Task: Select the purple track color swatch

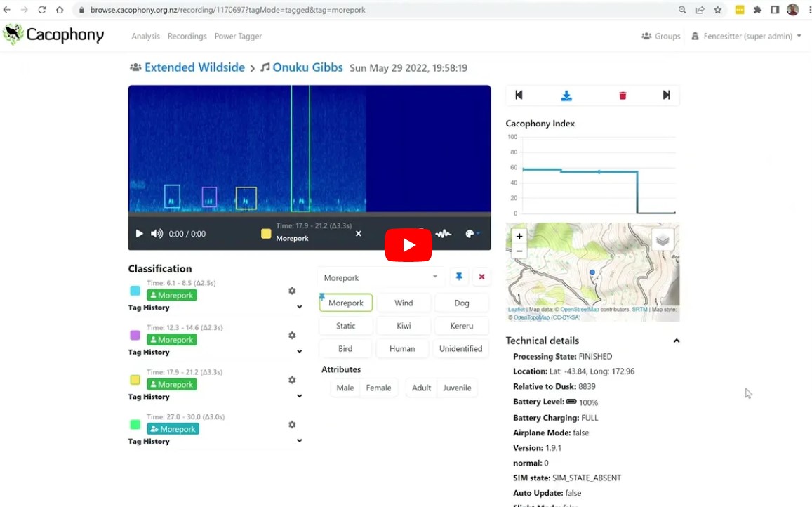Action: pos(135,335)
